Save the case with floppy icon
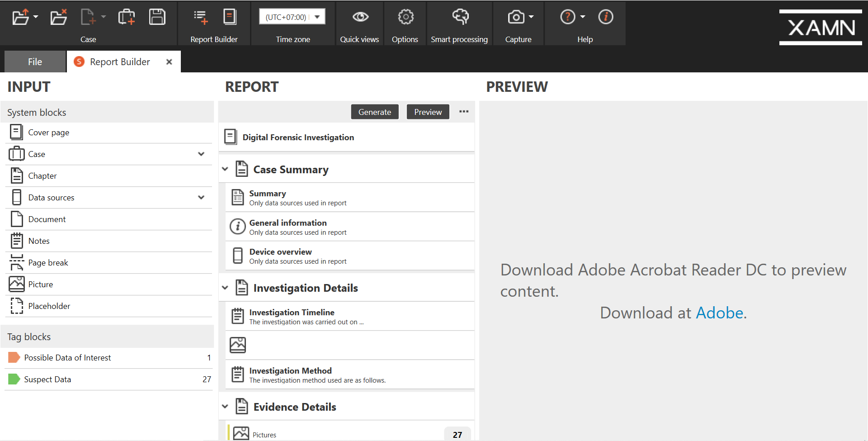Viewport: 868px width, 441px height. coord(157,17)
